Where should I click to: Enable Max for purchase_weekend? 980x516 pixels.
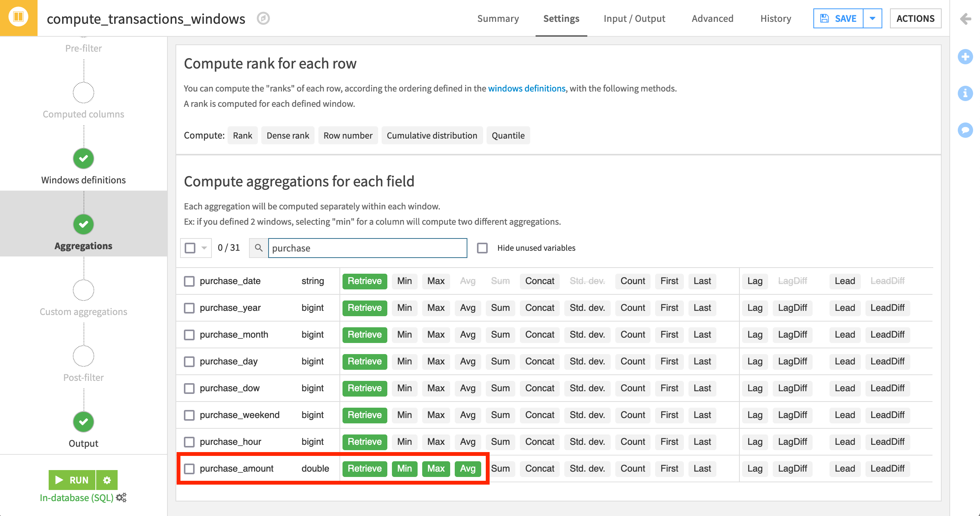click(x=436, y=415)
